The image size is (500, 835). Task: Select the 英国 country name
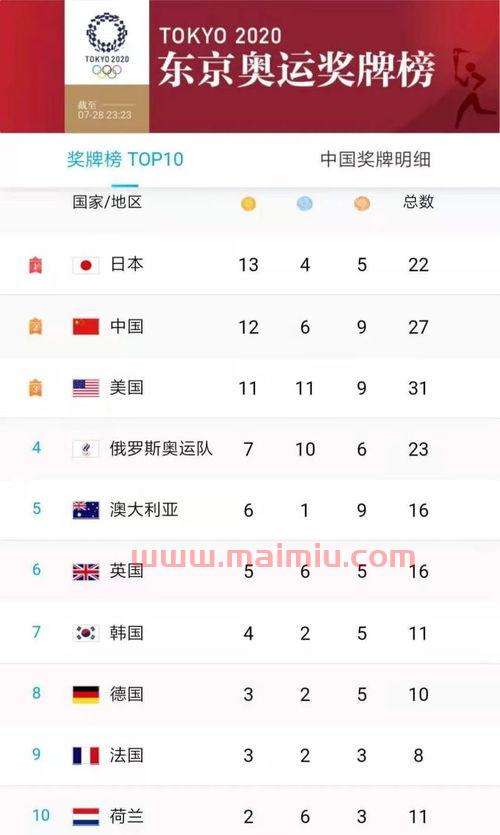(x=126, y=571)
